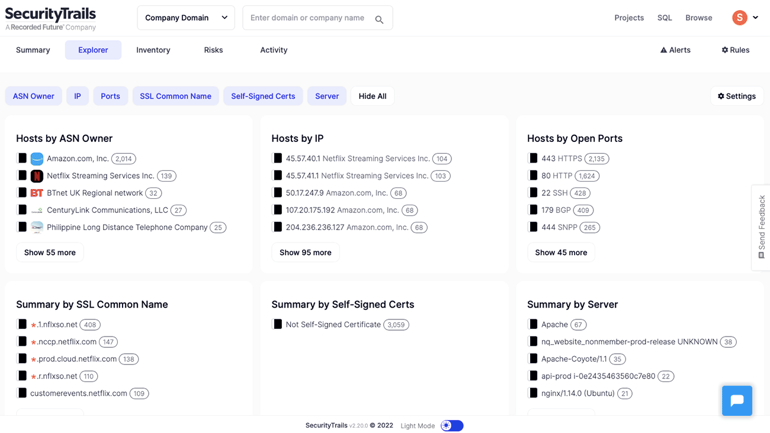Click the Alerts warning triangle

[663, 50]
